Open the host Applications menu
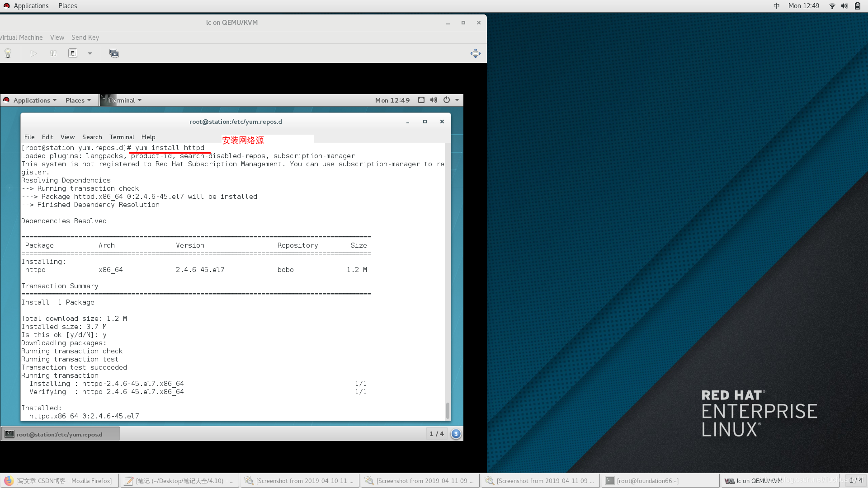 26,6
